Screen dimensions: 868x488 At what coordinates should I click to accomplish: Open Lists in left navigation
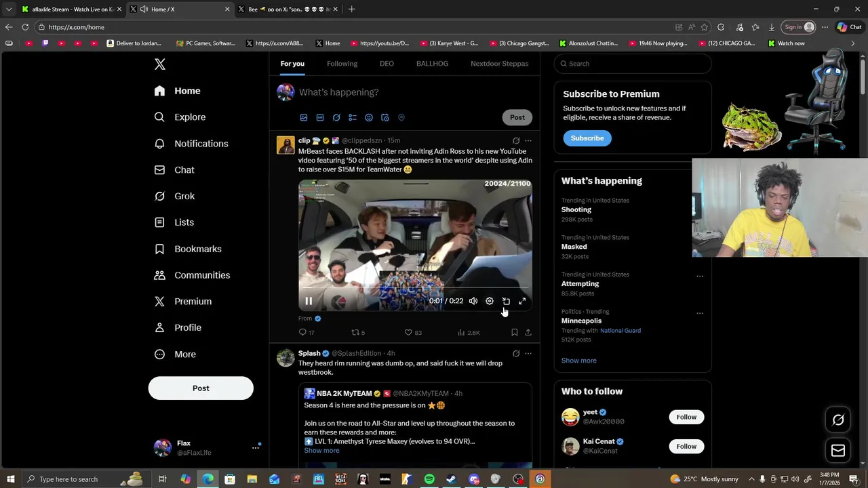click(174, 222)
